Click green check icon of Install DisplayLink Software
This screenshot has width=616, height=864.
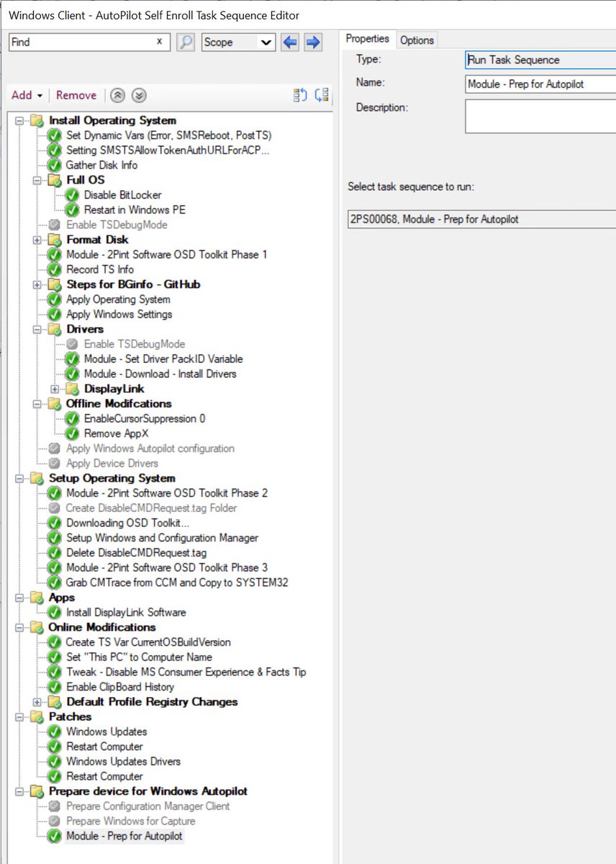click(x=54, y=612)
